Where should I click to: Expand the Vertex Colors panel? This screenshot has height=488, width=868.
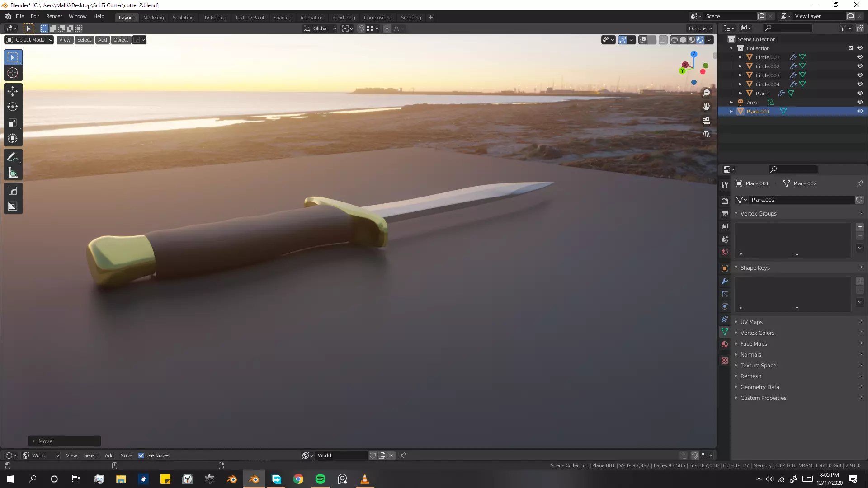pyautogui.click(x=757, y=333)
